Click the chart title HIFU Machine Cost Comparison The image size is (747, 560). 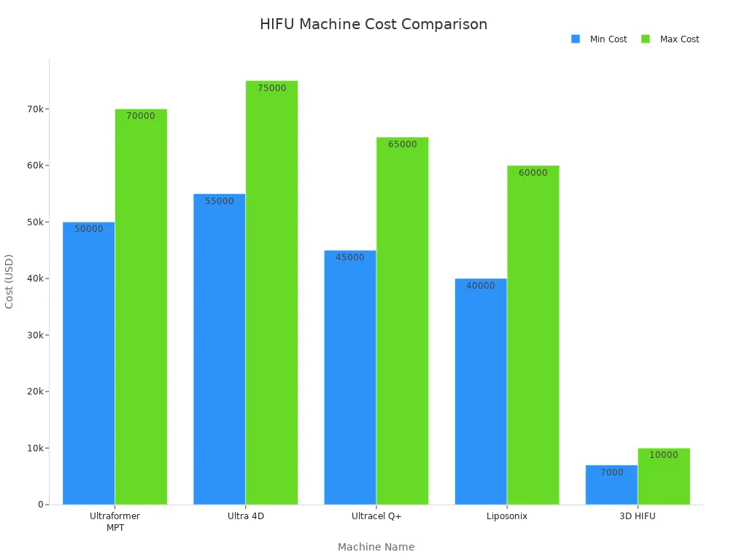pyautogui.click(x=373, y=24)
